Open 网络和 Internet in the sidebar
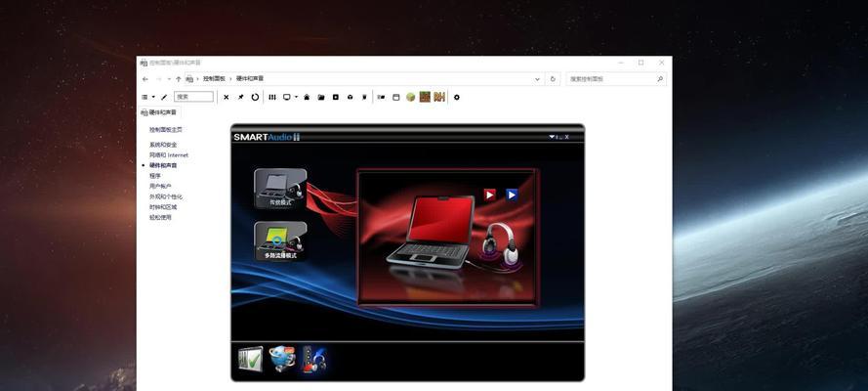 click(x=169, y=155)
